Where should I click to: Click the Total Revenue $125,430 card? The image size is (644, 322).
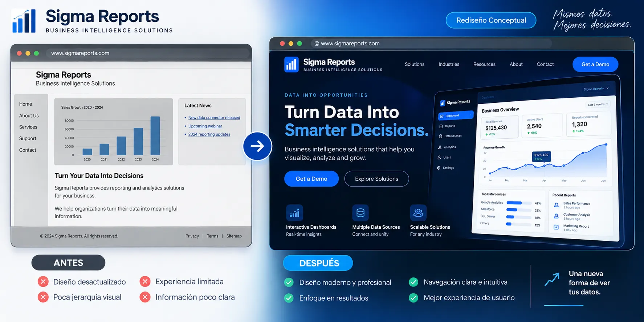tap(500, 127)
